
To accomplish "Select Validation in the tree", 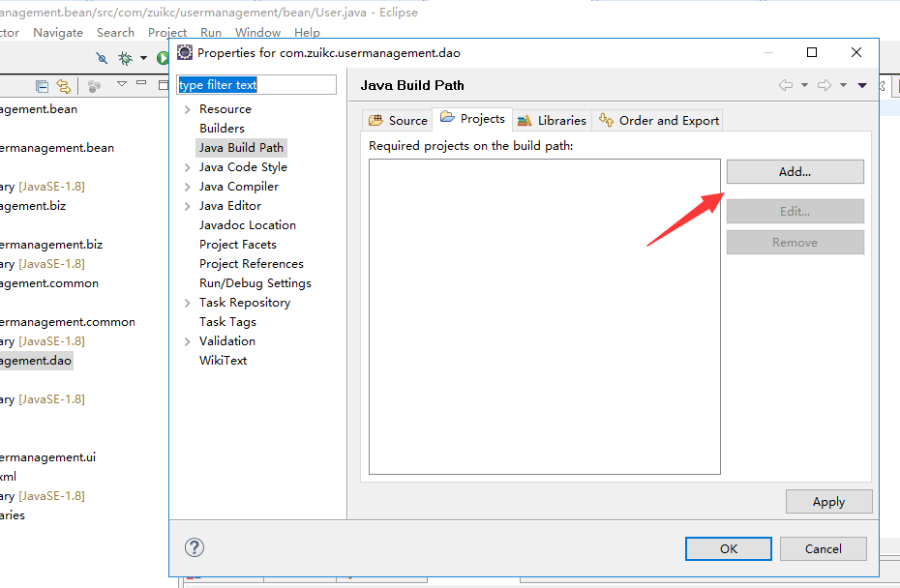I will point(226,341).
